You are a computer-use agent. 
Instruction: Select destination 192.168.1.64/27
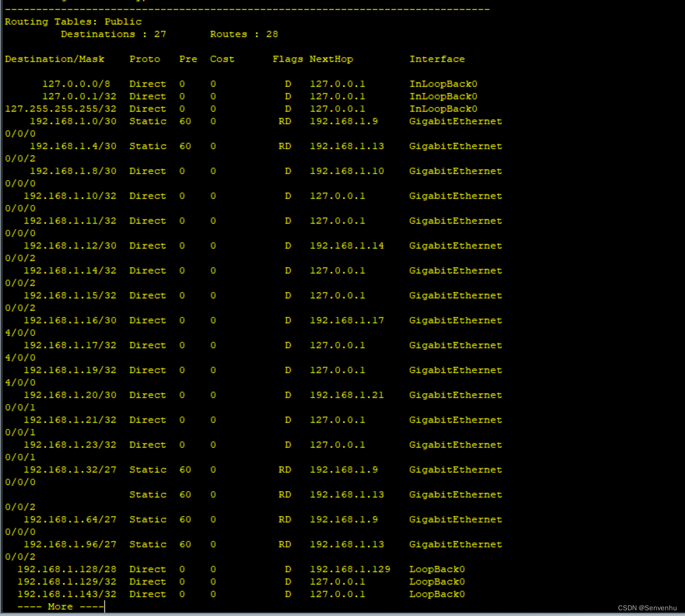click(x=70, y=520)
